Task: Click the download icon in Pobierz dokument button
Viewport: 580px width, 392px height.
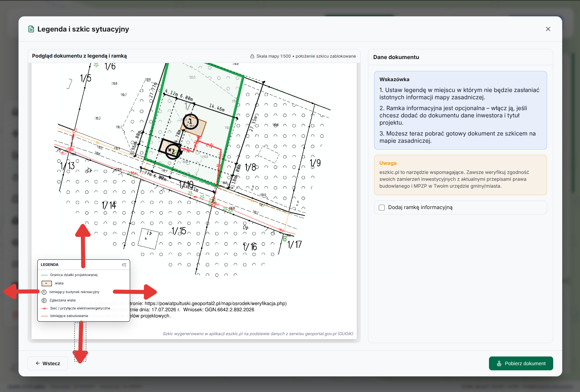Action: (x=499, y=363)
